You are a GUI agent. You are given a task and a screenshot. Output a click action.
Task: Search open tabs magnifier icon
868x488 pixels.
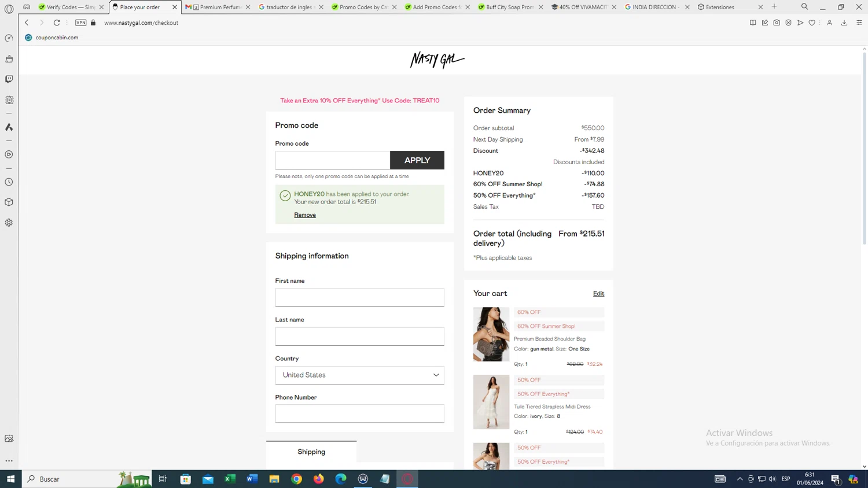click(x=804, y=7)
